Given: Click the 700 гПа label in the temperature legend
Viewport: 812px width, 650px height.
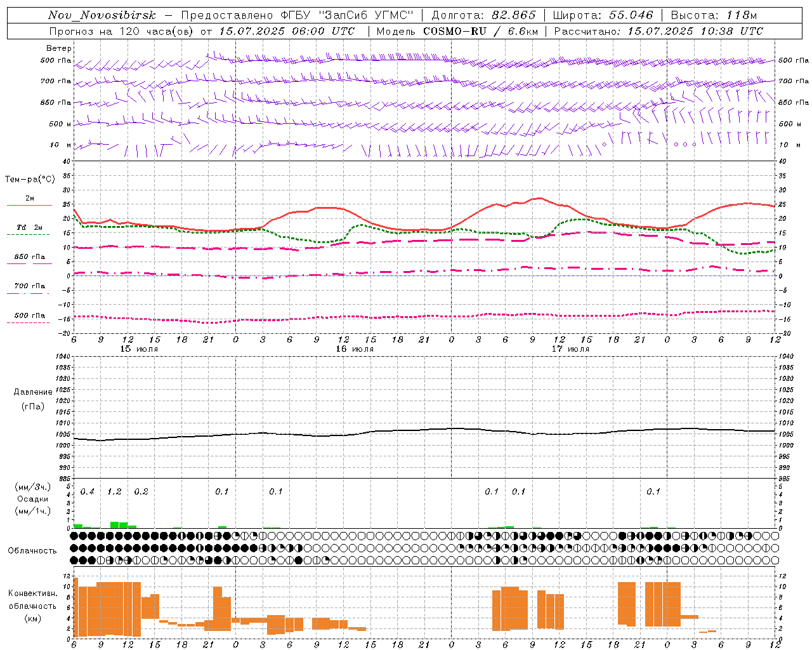Looking at the screenshot, I should (30, 286).
